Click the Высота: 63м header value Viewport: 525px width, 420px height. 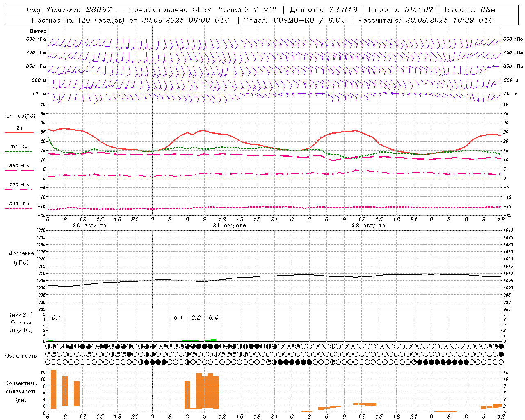[x=470, y=10]
